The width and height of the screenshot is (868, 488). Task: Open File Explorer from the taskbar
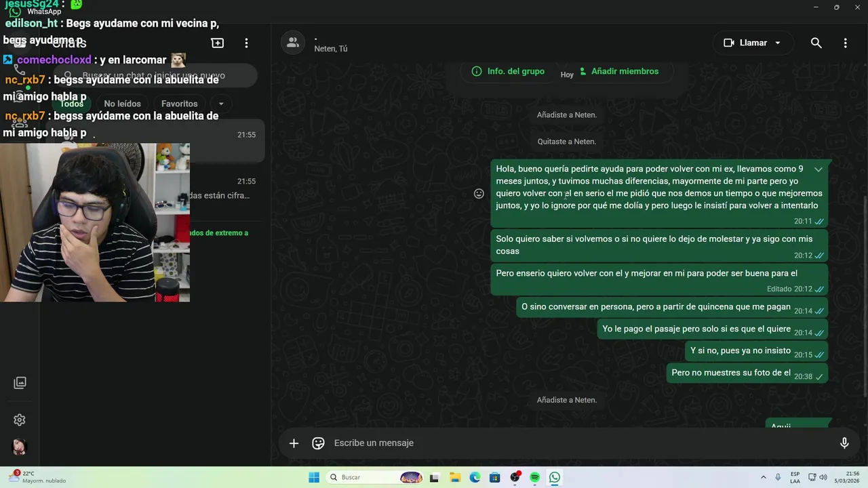455,477
